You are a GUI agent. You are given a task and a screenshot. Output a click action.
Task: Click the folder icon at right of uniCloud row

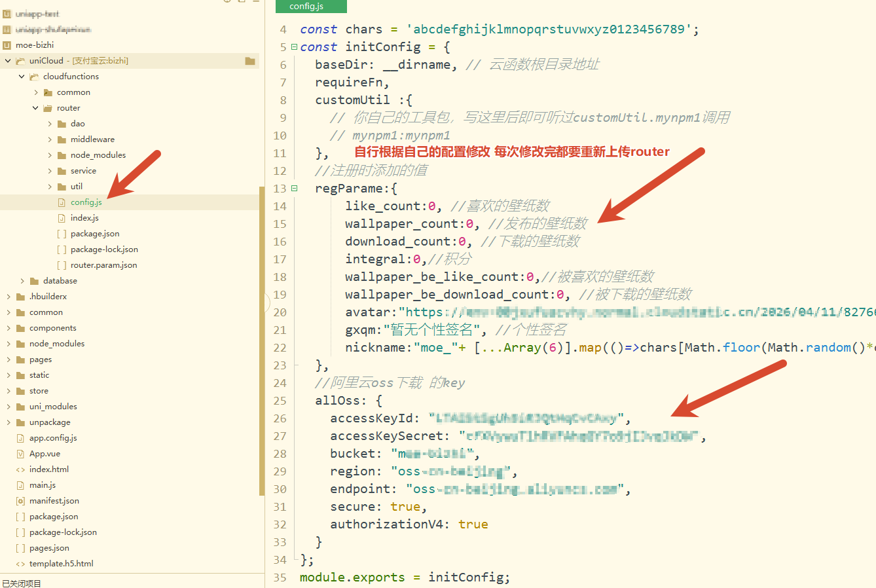(250, 61)
